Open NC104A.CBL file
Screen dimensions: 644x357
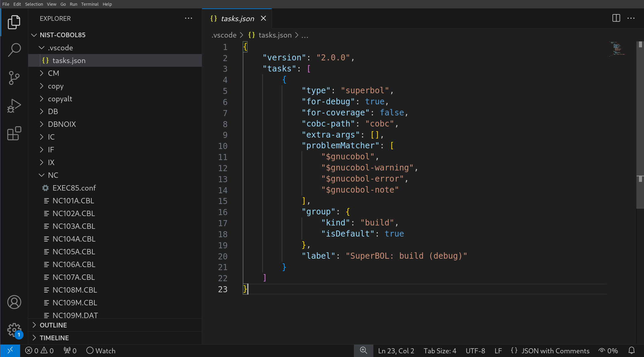click(115, 239)
